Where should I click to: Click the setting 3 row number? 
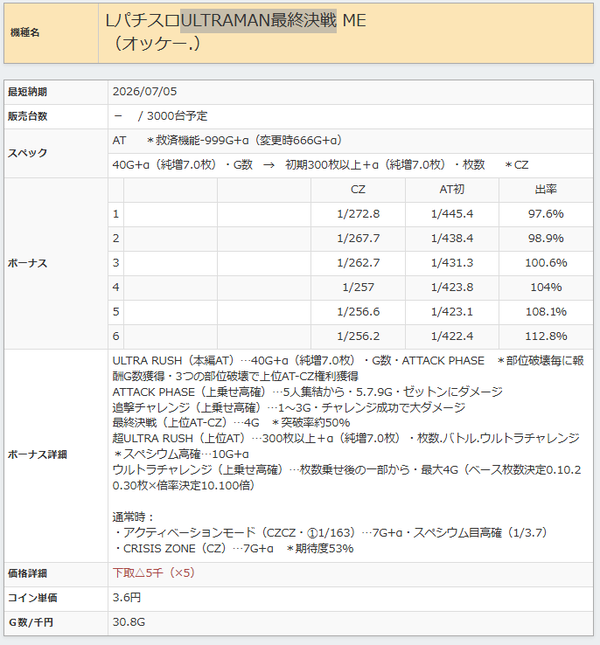116,263
